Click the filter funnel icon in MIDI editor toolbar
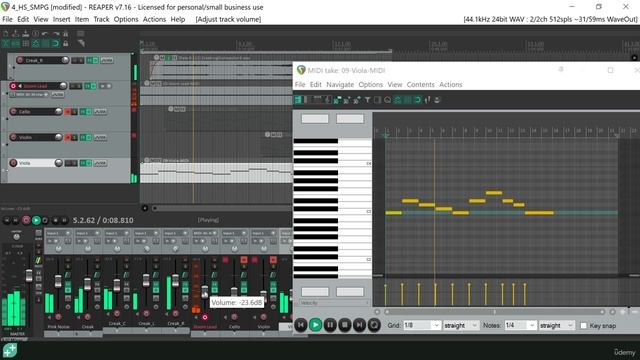Screen dimensions: 640x360 [367, 100]
